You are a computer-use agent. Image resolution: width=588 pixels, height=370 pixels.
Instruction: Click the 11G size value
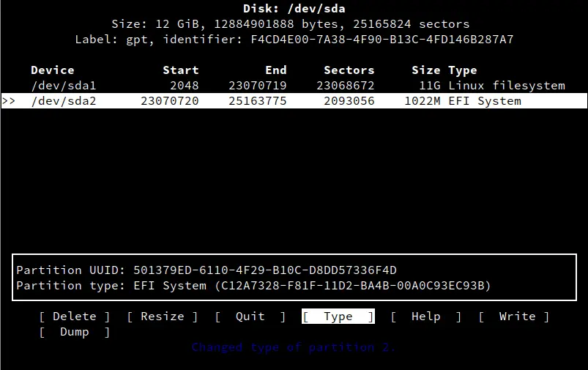click(x=430, y=86)
